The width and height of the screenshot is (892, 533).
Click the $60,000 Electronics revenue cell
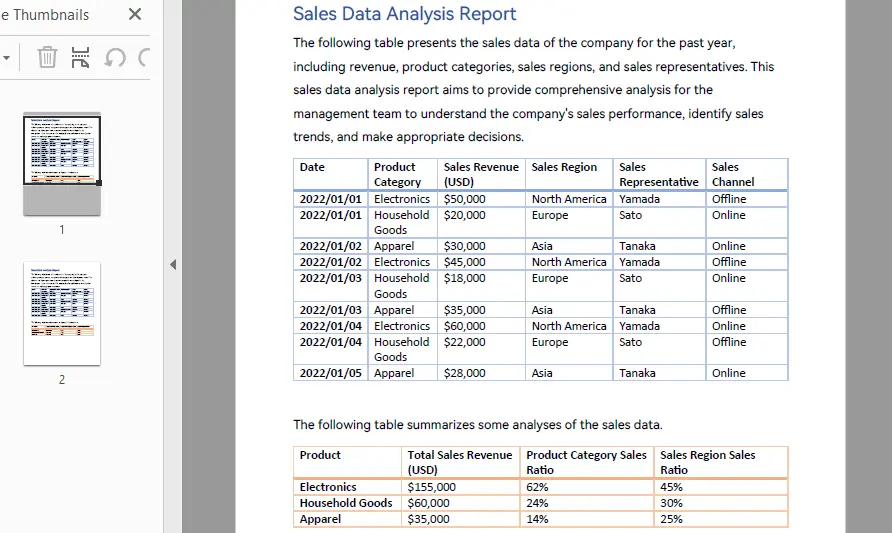[464, 326]
